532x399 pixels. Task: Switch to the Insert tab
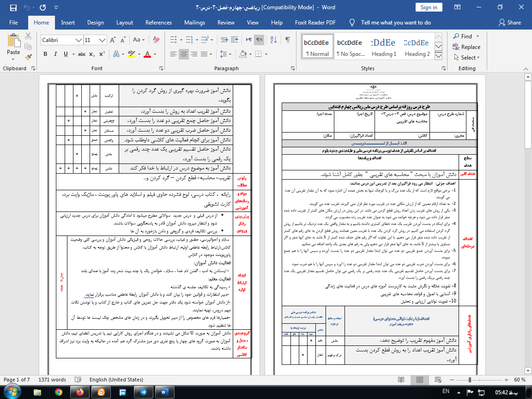click(x=68, y=23)
